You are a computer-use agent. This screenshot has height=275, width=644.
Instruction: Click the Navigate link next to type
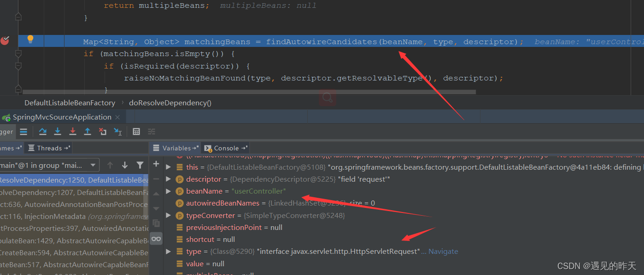pos(443,252)
